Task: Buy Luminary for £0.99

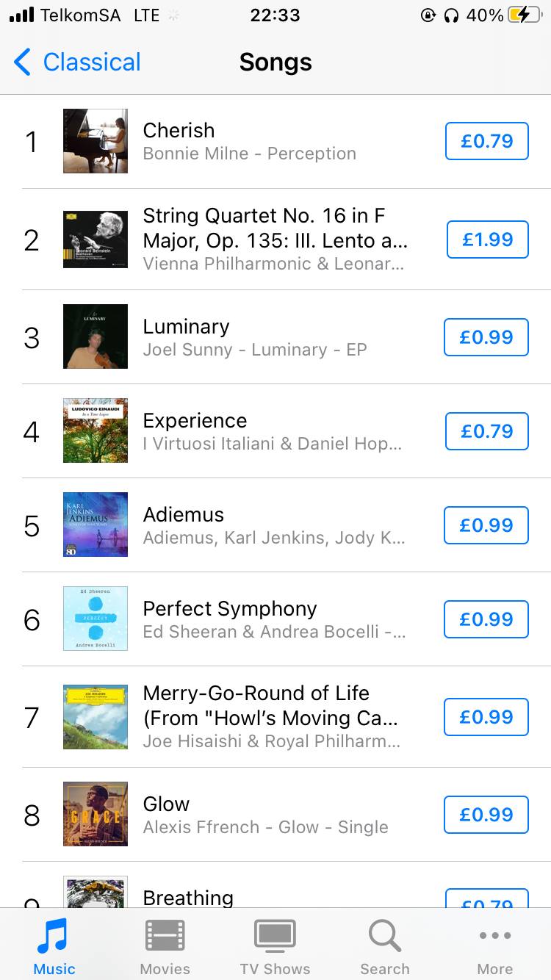Action: click(486, 337)
